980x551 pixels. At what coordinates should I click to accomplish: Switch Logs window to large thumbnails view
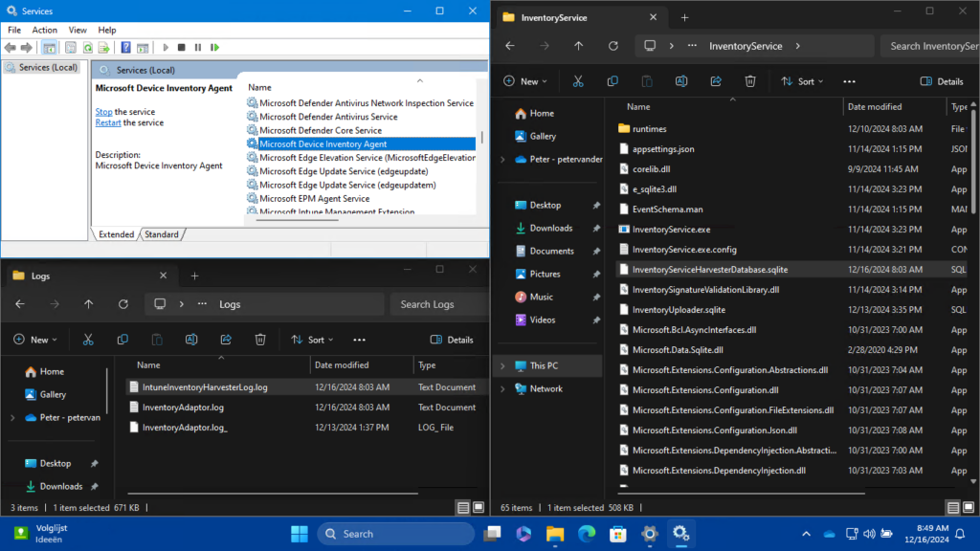(x=479, y=507)
